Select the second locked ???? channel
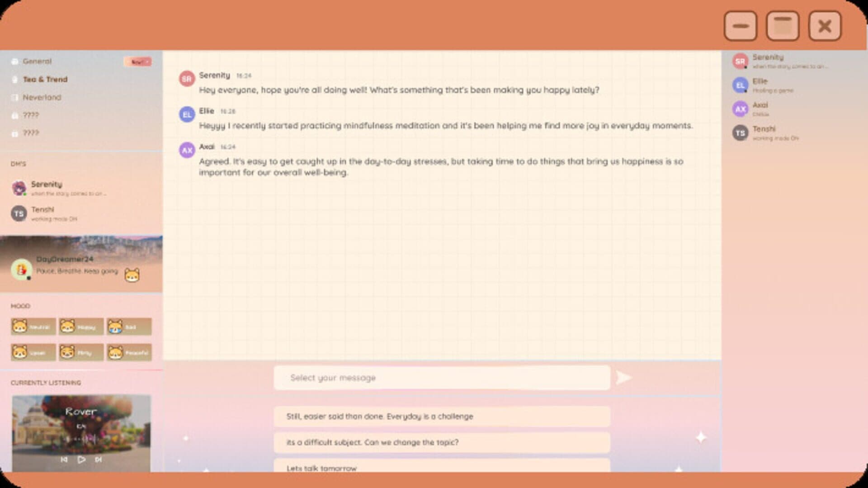The height and width of the screenshot is (488, 868). (31, 133)
